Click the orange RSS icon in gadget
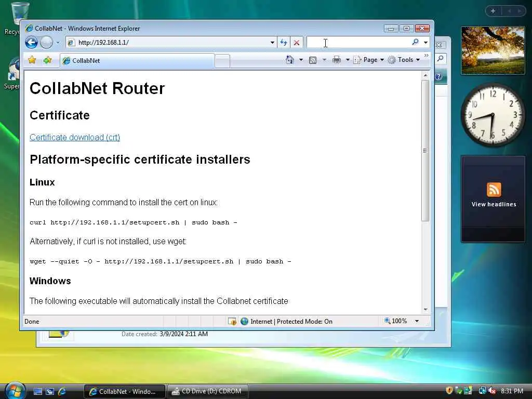Image resolution: width=532 pixels, height=399 pixels. [494, 189]
